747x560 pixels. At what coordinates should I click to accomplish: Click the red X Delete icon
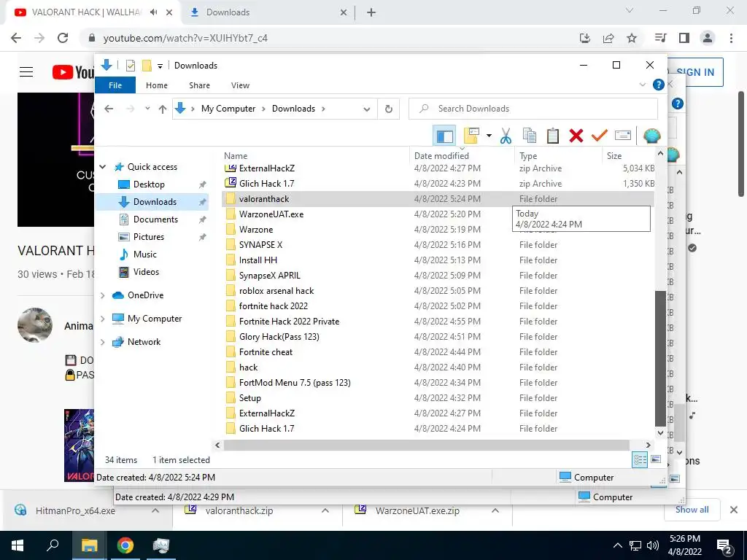point(576,136)
